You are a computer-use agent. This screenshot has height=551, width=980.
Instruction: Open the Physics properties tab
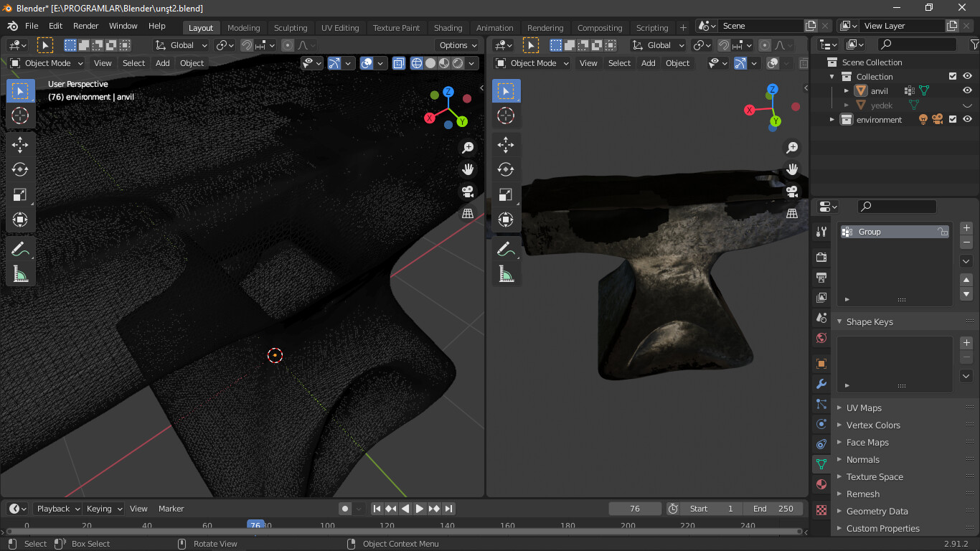821,424
